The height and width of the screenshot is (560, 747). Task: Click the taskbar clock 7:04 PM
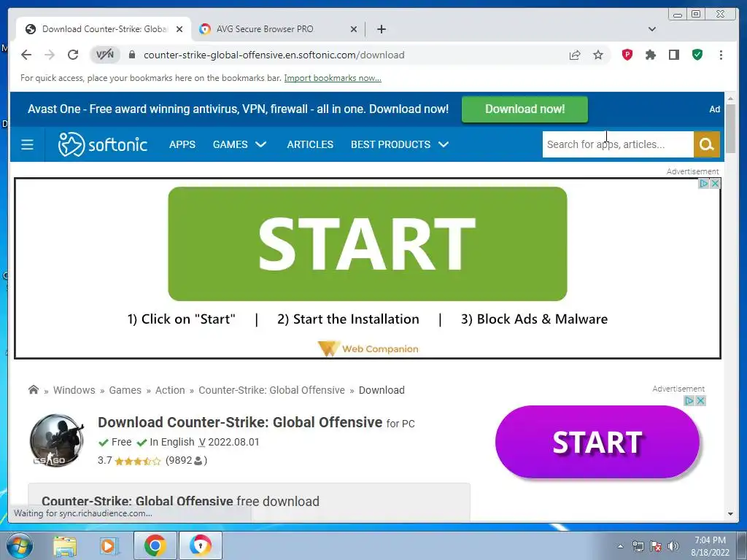tap(710, 540)
